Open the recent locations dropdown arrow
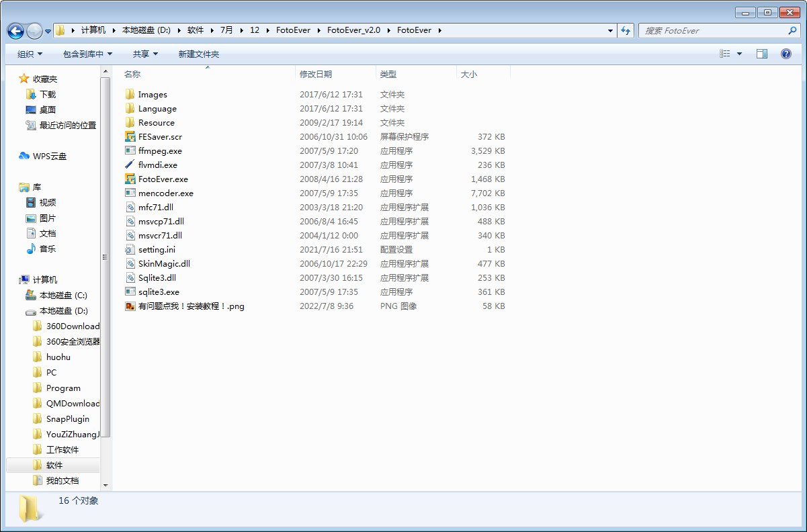807x532 pixels. (x=48, y=32)
